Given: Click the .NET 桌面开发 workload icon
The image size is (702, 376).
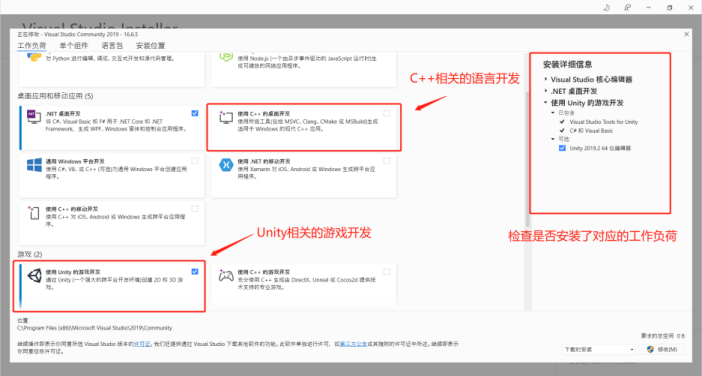Looking at the screenshot, I should click(34, 116).
